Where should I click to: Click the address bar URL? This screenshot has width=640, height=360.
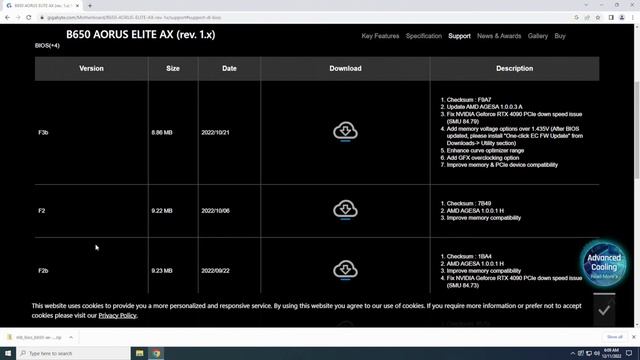coord(134,18)
